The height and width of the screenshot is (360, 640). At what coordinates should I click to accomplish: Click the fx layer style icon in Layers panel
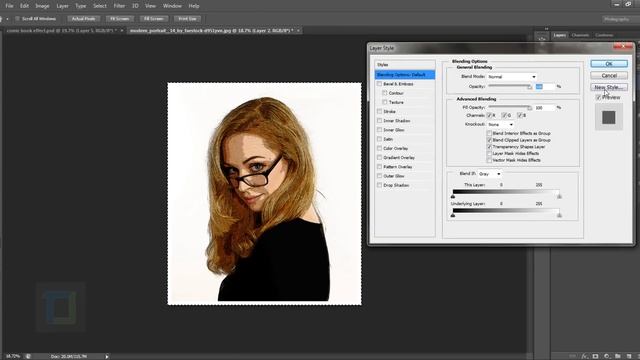click(x=584, y=356)
